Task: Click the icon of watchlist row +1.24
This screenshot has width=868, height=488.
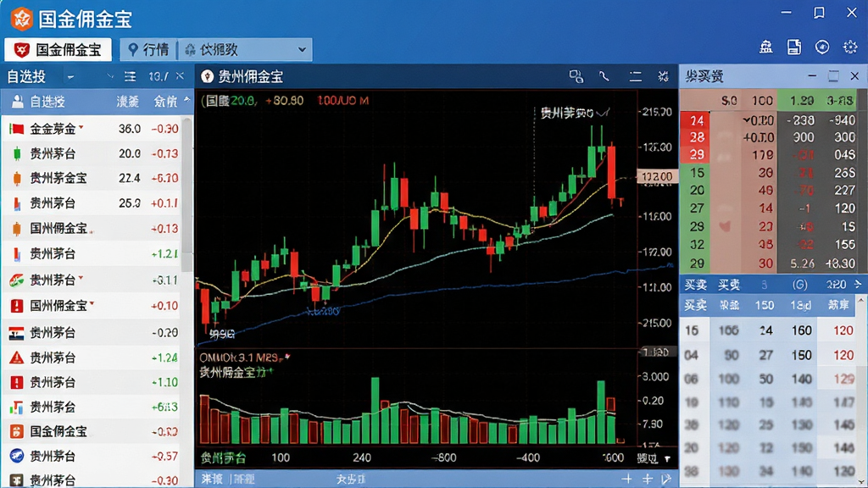Action: 17,358
